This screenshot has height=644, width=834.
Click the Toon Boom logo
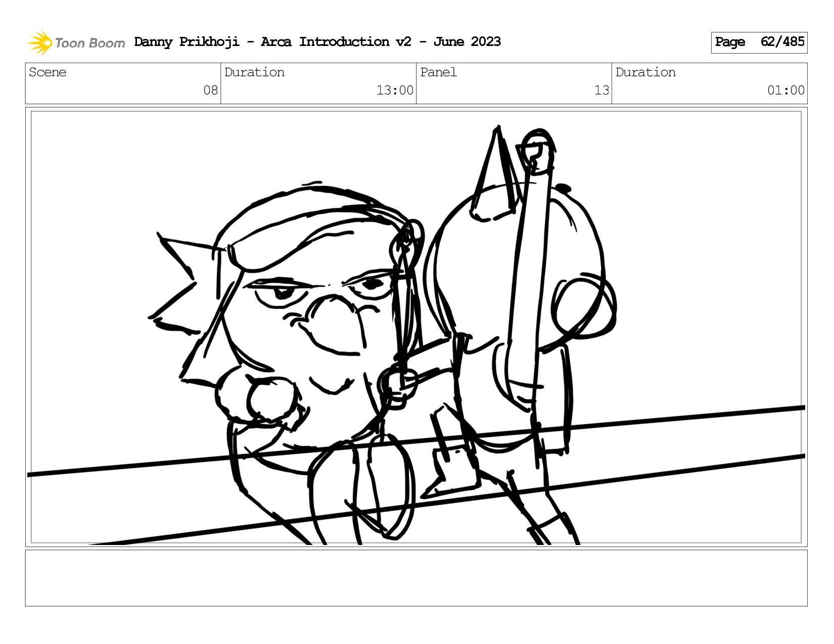point(76,42)
